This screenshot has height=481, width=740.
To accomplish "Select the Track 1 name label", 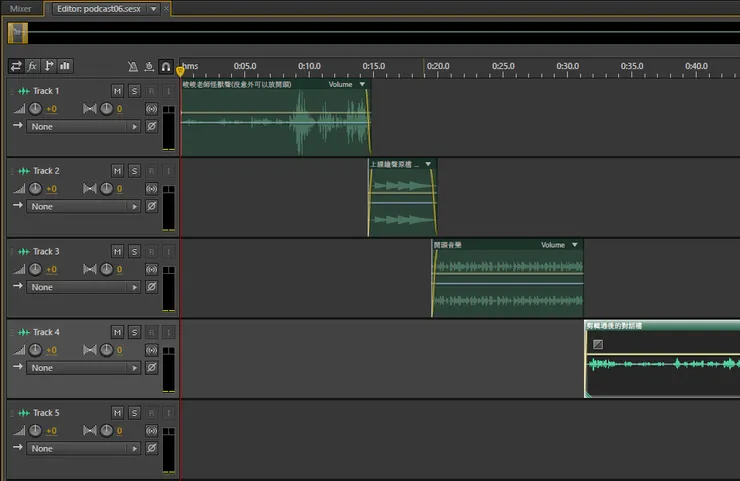I will point(46,91).
